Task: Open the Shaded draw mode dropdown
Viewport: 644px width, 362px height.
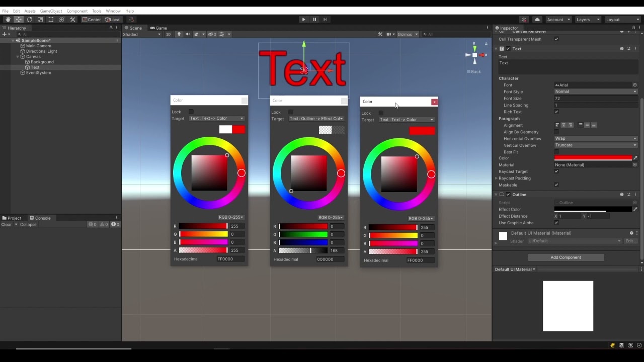Action: [142, 34]
